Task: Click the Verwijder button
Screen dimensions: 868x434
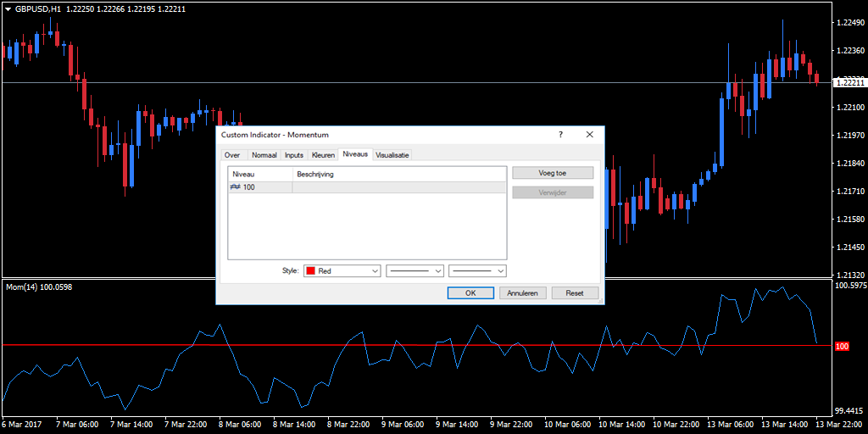Action: click(553, 192)
